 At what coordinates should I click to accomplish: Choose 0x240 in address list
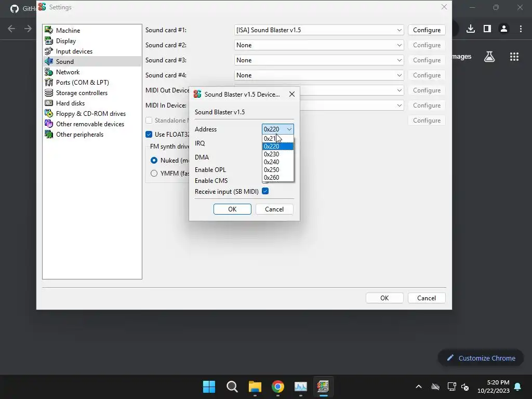point(278,162)
